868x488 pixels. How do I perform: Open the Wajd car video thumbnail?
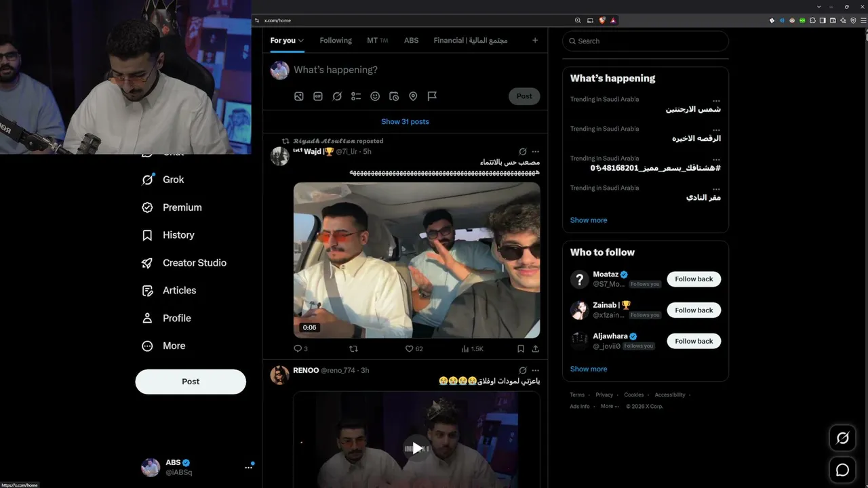click(x=416, y=260)
